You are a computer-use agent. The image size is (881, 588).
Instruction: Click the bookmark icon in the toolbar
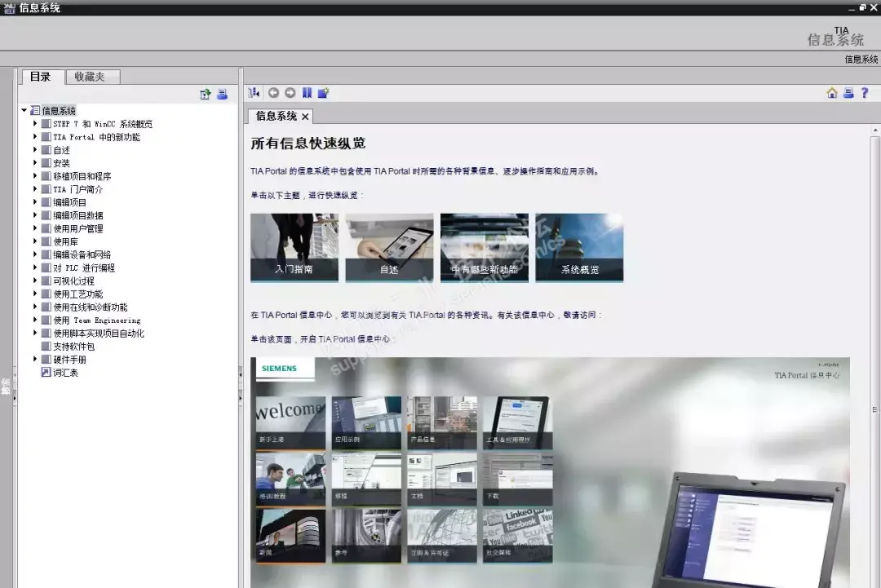coord(307,93)
